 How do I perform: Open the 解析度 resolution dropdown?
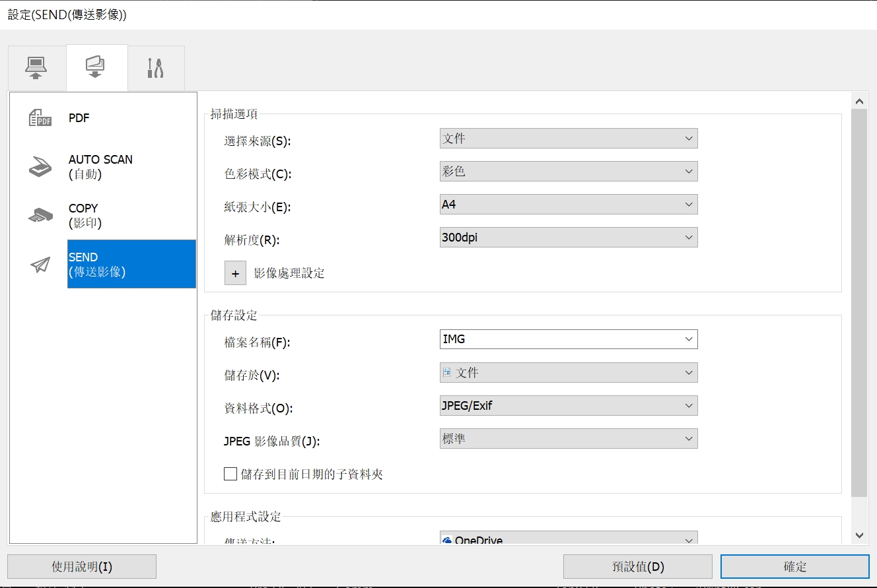click(569, 238)
